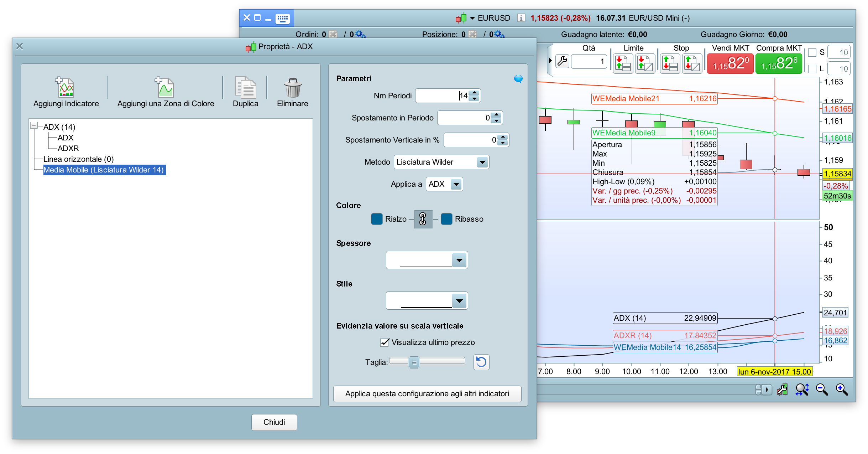Click Applica questa configurazione agli altri indicatori
868x454 pixels.
point(427,393)
